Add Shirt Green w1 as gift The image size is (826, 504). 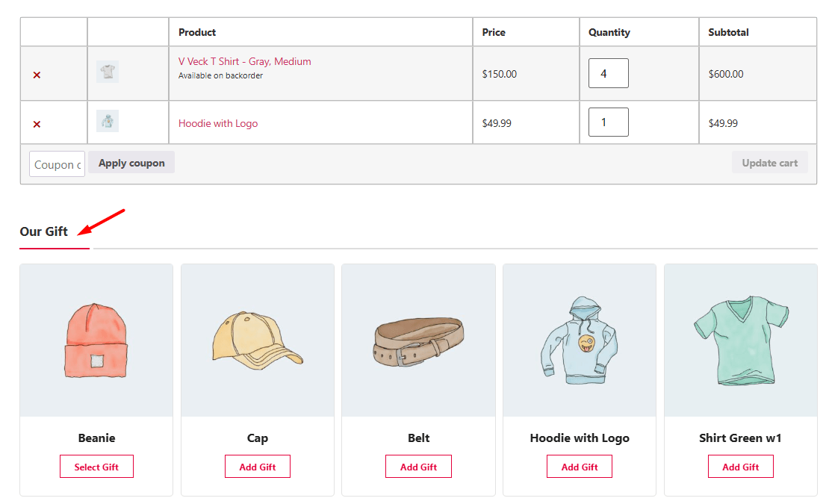click(741, 467)
